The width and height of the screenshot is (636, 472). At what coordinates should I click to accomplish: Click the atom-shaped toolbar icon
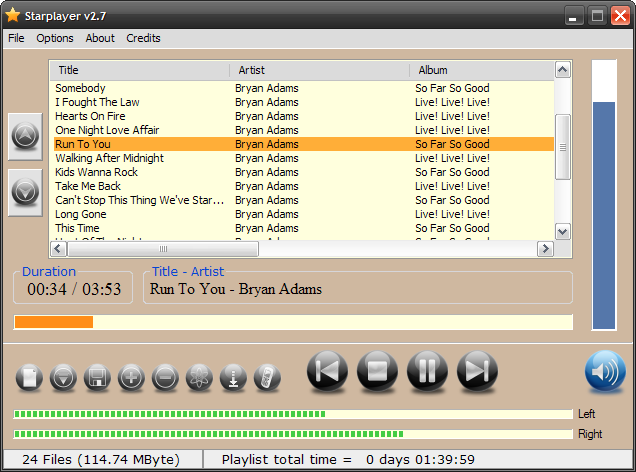[x=200, y=377]
